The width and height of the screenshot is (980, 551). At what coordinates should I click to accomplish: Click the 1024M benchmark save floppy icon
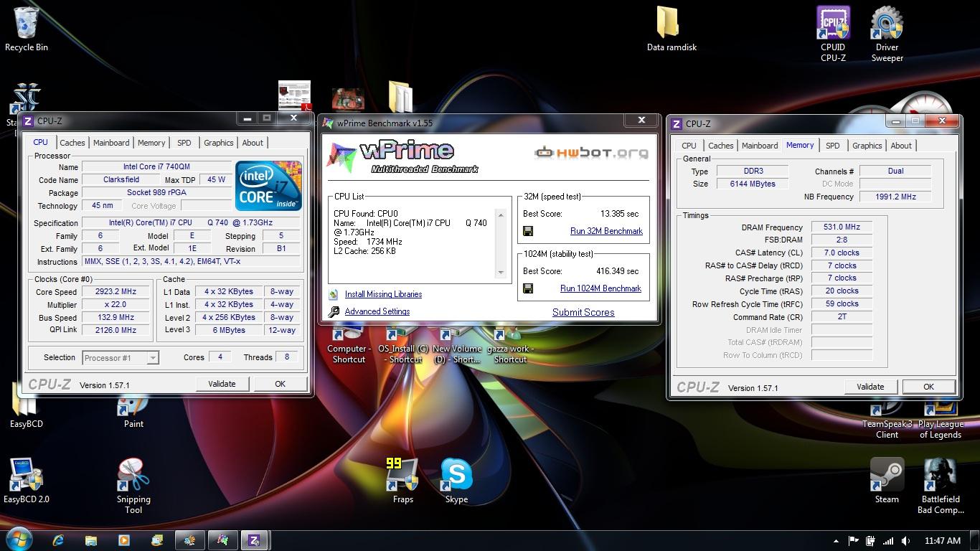pos(528,288)
